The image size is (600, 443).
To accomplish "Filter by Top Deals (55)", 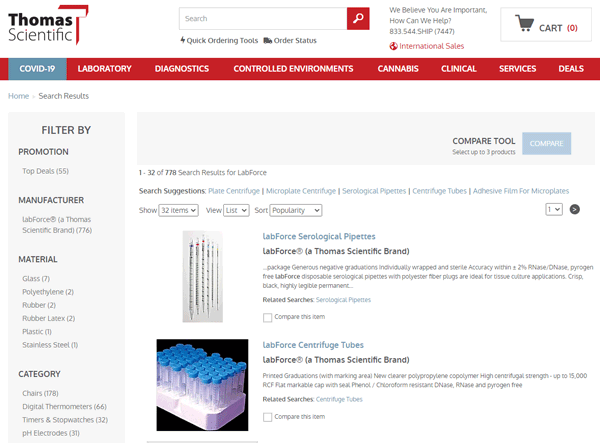I will pyautogui.click(x=46, y=171).
